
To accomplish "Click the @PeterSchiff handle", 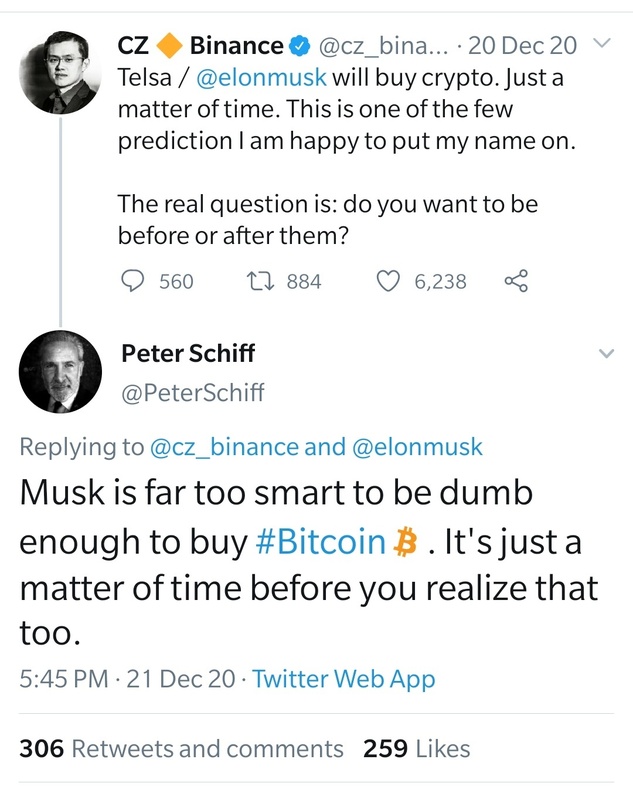I will [x=192, y=393].
